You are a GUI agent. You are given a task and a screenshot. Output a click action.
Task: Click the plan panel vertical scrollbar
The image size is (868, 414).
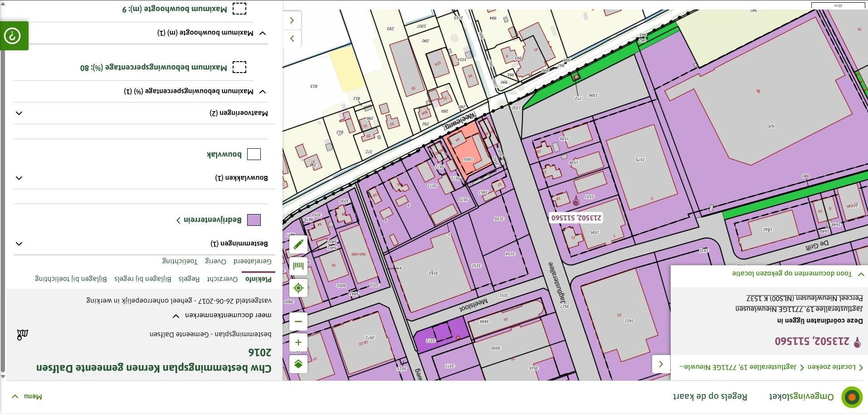pos(3,211)
